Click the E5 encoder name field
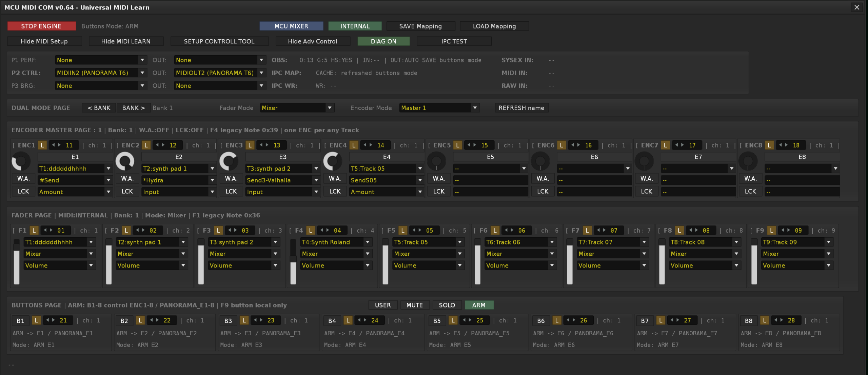868x375 pixels. [x=490, y=157]
